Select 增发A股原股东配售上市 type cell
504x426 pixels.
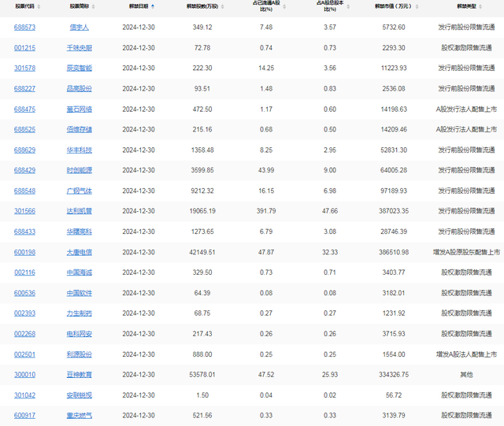point(466,253)
